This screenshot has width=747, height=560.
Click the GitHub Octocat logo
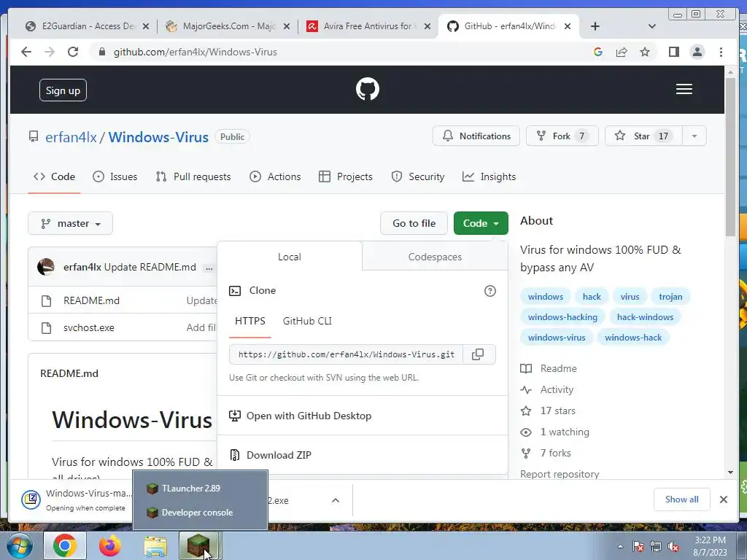368,89
